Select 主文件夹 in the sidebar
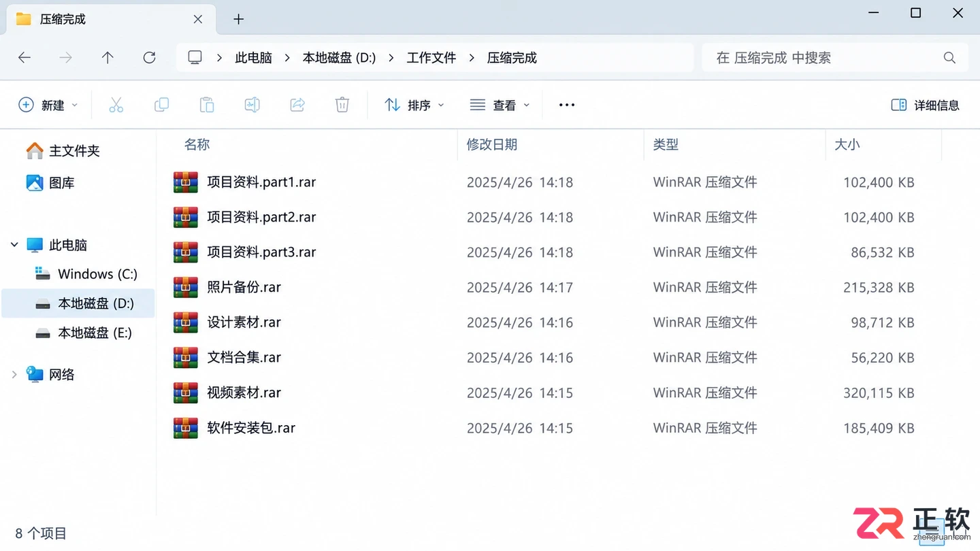980x551 pixels. point(63,150)
